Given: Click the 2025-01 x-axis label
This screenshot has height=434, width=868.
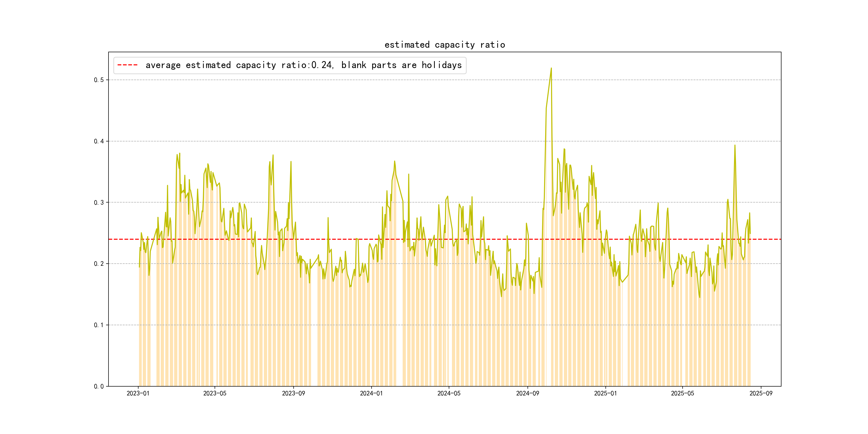Looking at the screenshot, I should tap(605, 394).
